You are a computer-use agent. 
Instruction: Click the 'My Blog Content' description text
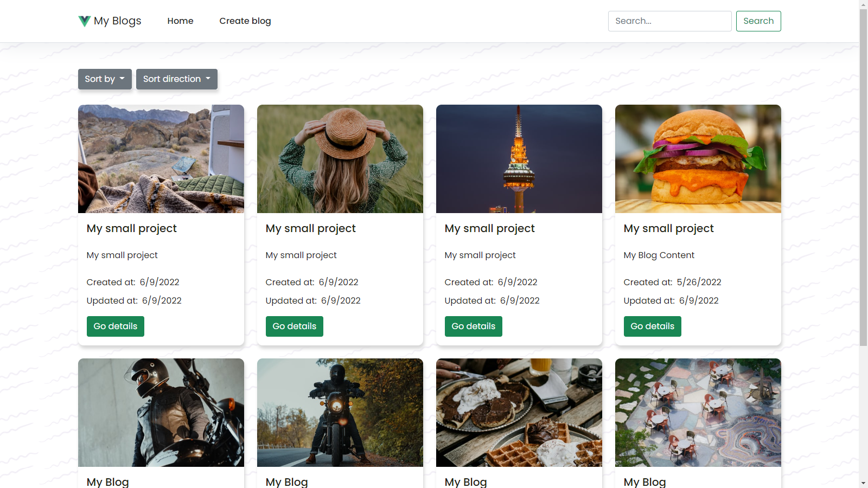pos(659,255)
